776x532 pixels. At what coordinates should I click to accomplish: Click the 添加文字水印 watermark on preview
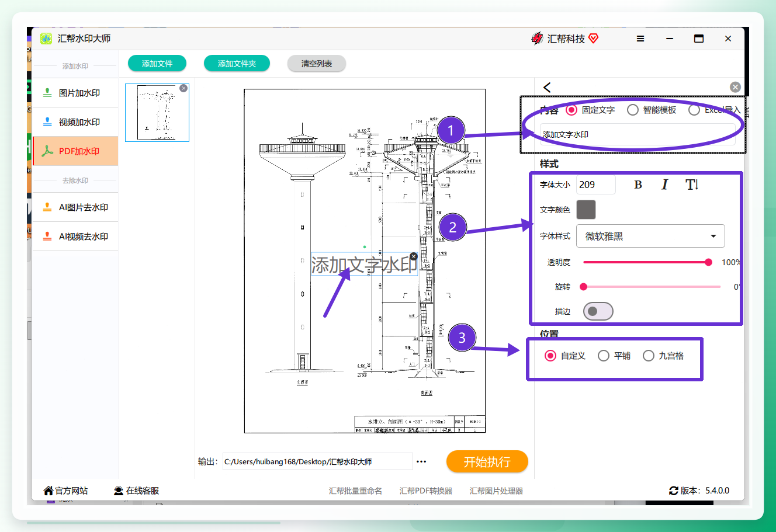365,265
